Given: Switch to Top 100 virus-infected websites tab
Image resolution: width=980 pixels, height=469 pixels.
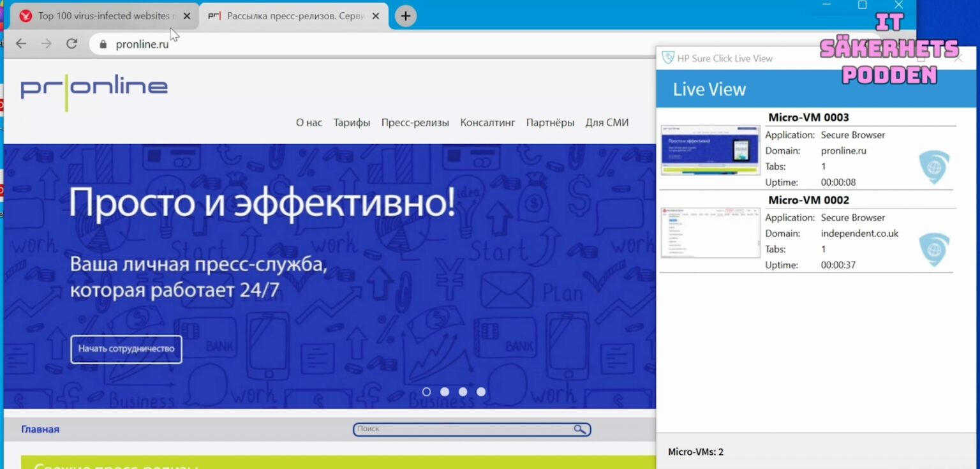Looking at the screenshot, I should (x=102, y=16).
